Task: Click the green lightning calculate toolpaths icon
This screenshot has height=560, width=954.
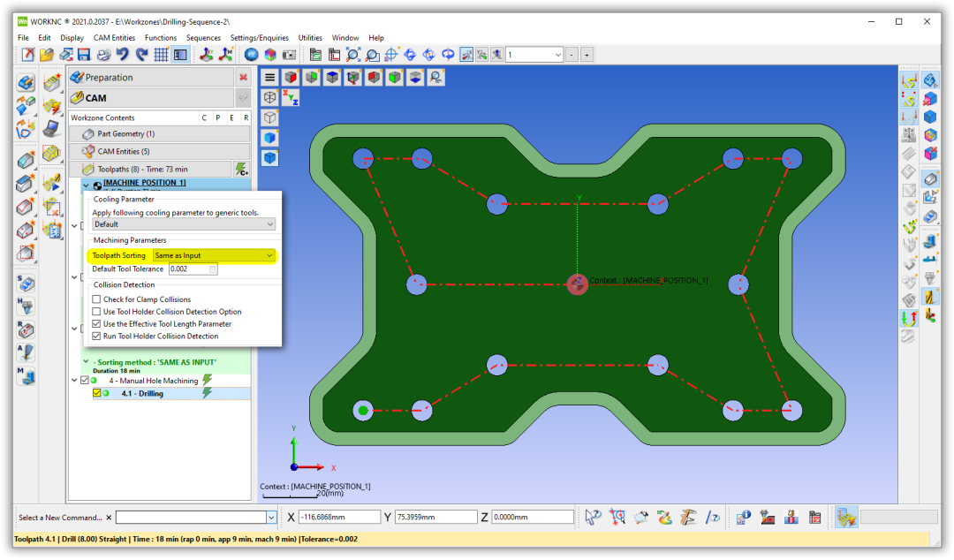Action: point(241,169)
